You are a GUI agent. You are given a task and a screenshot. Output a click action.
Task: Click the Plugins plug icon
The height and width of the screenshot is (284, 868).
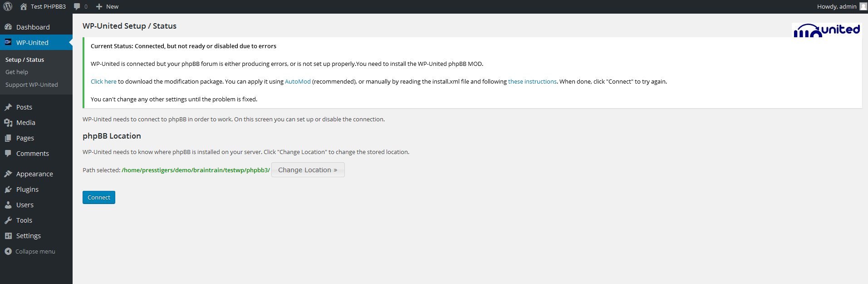click(x=8, y=189)
